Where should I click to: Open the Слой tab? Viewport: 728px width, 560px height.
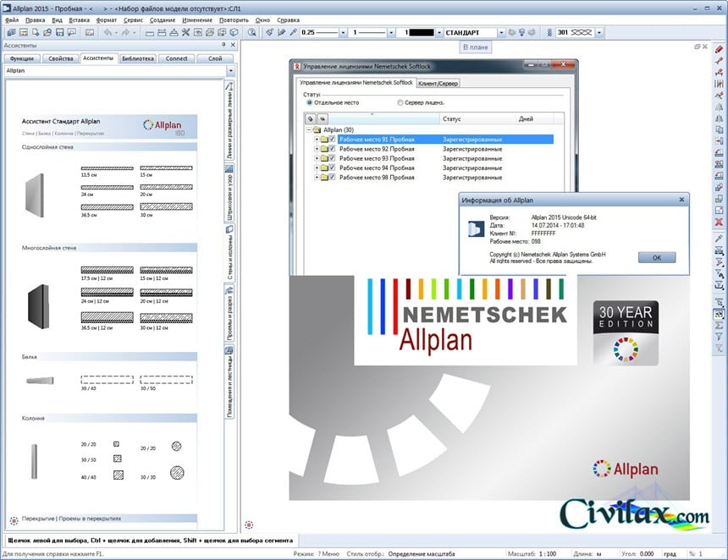pyautogui.click(x=215, y=58)
